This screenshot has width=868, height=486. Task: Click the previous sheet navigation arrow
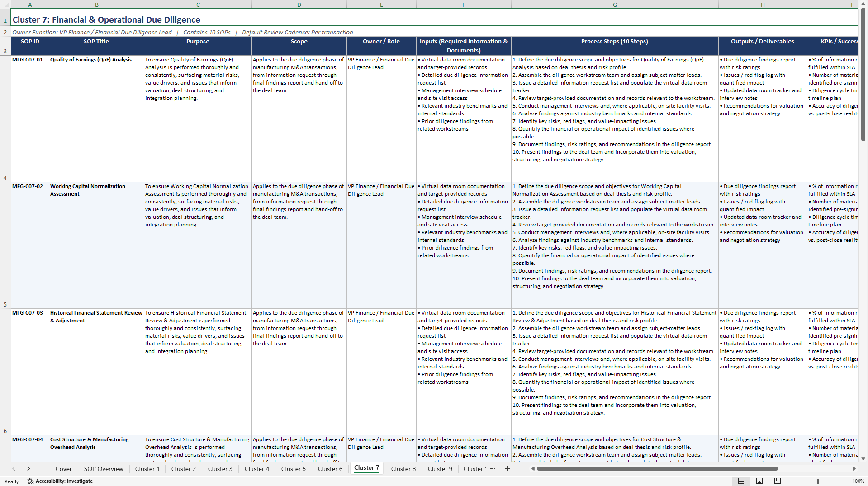[14, 469]
